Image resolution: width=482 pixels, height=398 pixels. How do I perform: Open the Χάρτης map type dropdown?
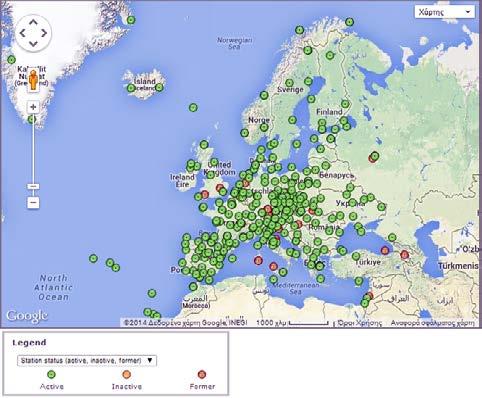point(445,12)
